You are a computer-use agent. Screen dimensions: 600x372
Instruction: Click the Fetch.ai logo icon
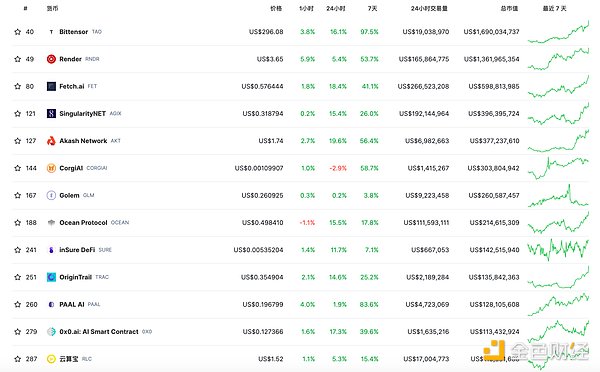[x=51, y=86]
